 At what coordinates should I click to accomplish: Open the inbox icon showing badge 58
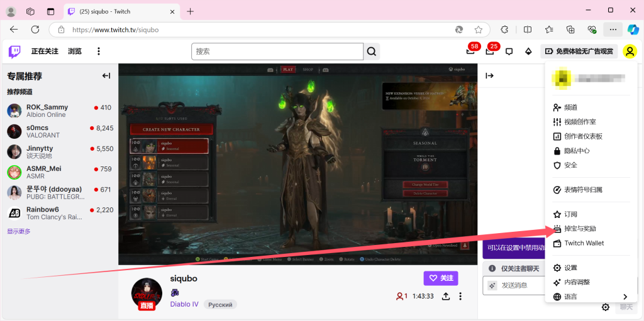(x=470, y=52)
